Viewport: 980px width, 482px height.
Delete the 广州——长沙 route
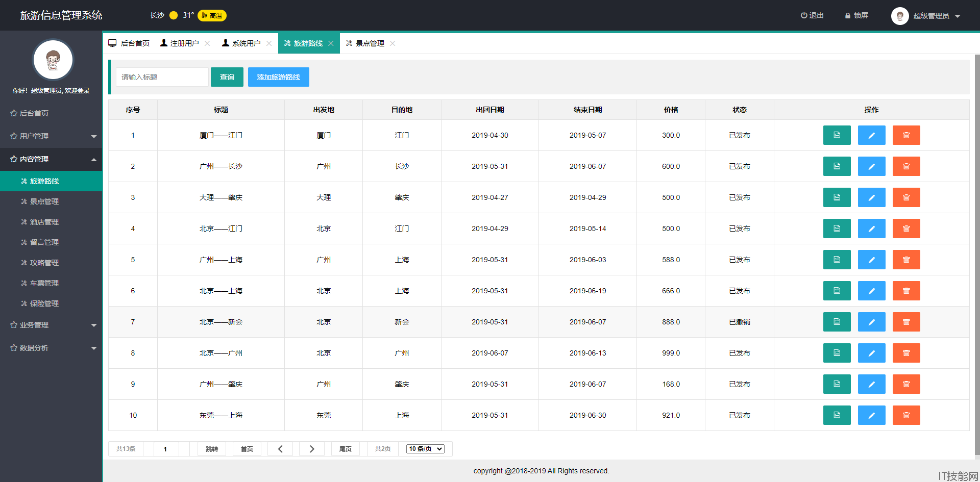pos(906,166)
